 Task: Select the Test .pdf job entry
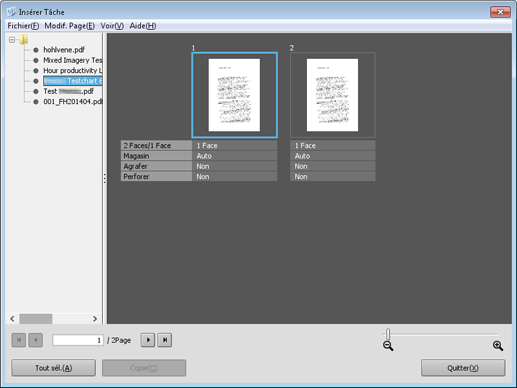69,91
